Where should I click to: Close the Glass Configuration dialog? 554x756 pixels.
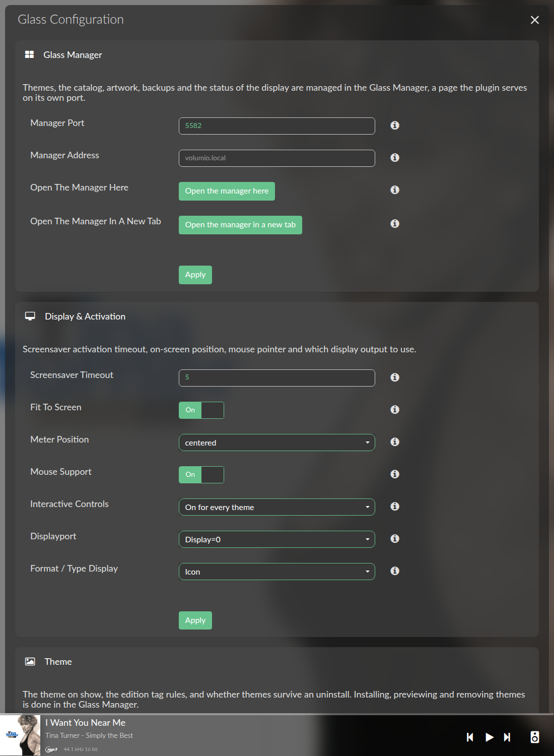(x=535, y=20)
